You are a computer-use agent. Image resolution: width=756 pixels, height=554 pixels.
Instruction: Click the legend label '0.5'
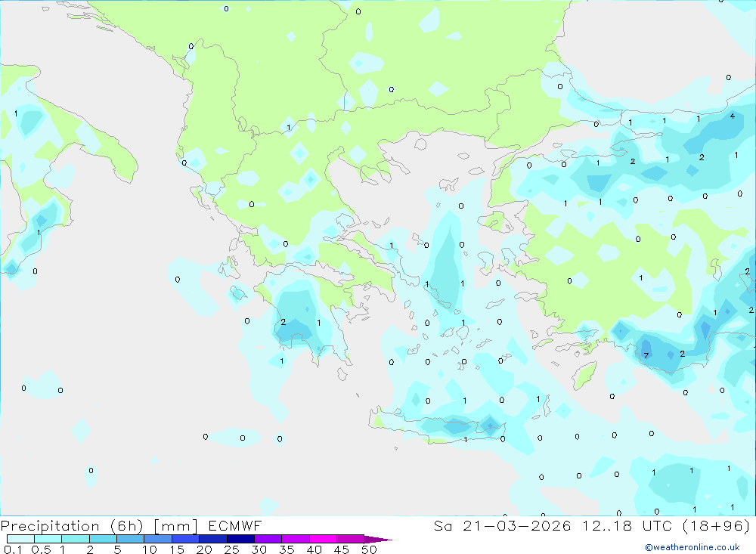click(x=41, y=549)
